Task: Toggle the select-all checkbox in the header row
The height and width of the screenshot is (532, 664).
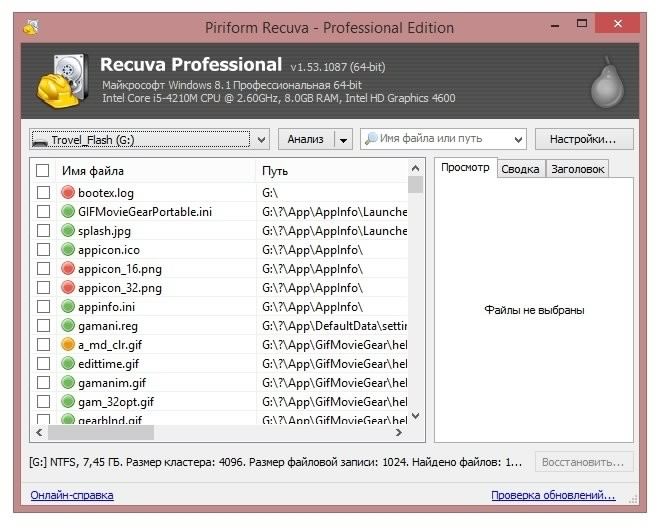Action: 42,171
